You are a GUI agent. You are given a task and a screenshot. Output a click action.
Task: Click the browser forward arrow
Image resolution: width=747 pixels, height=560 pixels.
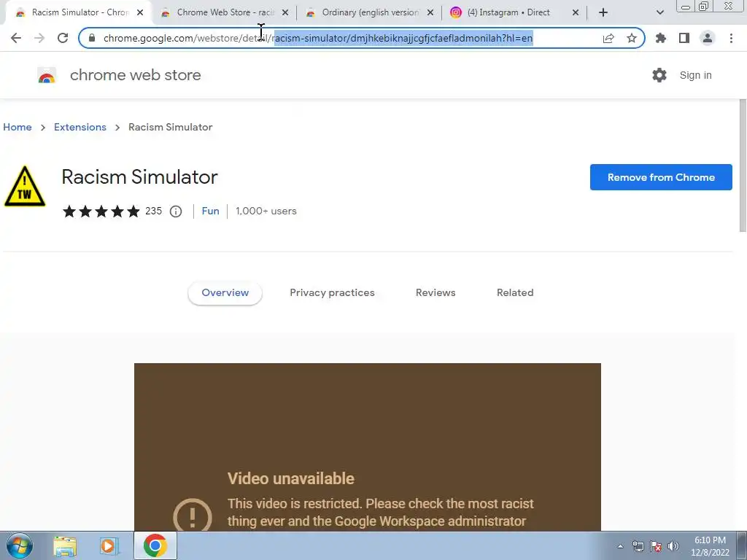[x=39, y=38]
